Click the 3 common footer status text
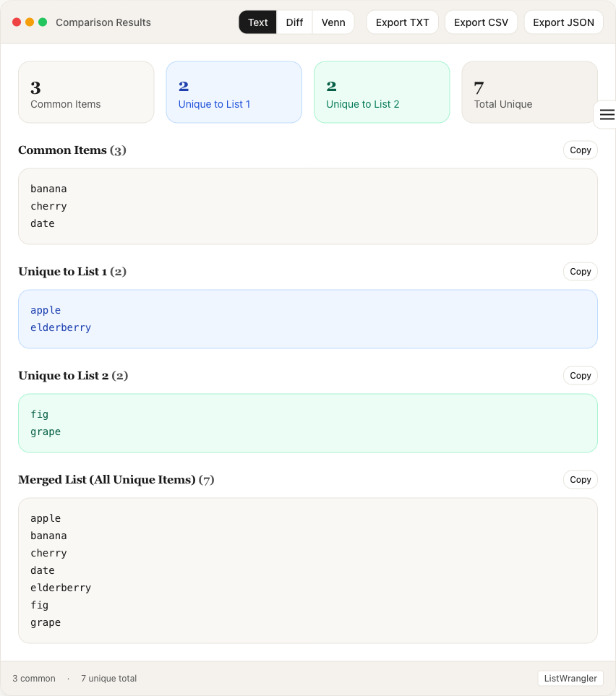The width and height of the screenshot is (616, 696). (34, 678)
